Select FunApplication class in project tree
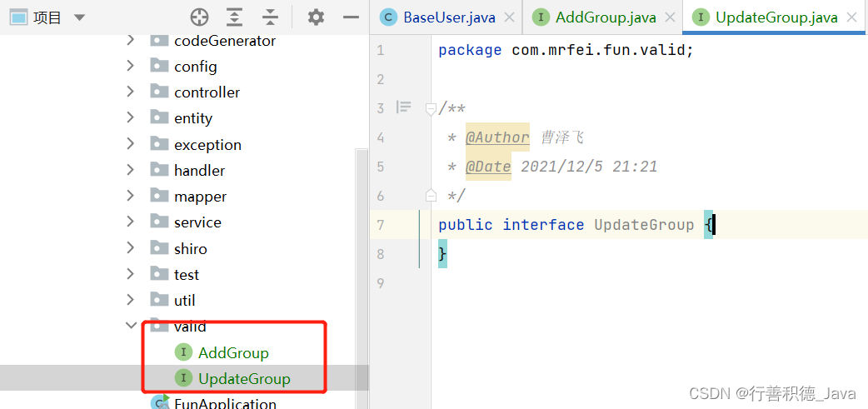Screen dimensions: 868x409 (x=225, y=404)
